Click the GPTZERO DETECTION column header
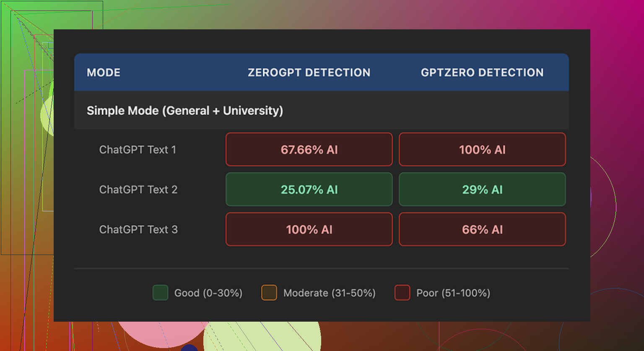Screen dimensions: 644x351 click(x=482, y=73)
